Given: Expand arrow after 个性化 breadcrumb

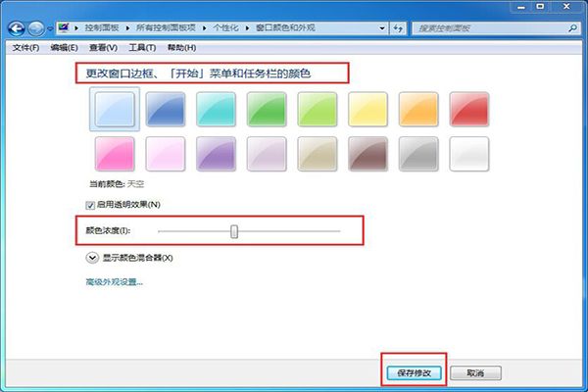Looking at the screenshot, I should [x=247, y=28].
